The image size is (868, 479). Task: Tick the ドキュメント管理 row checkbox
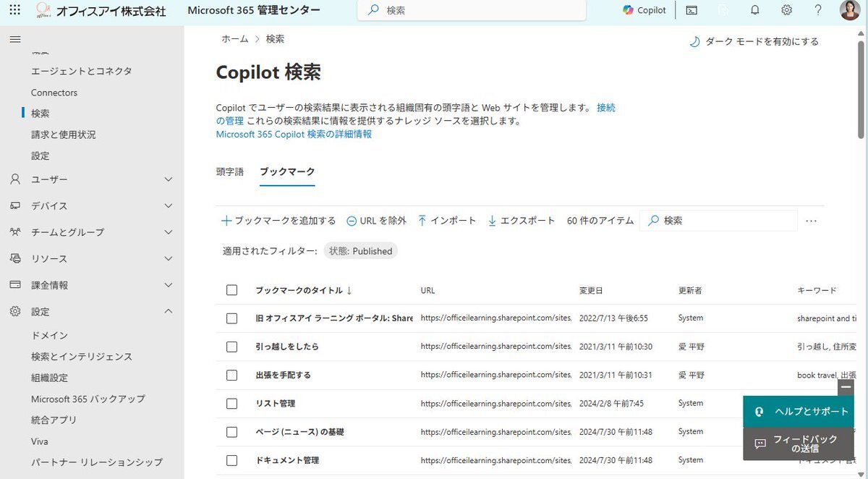click(231, 460)
